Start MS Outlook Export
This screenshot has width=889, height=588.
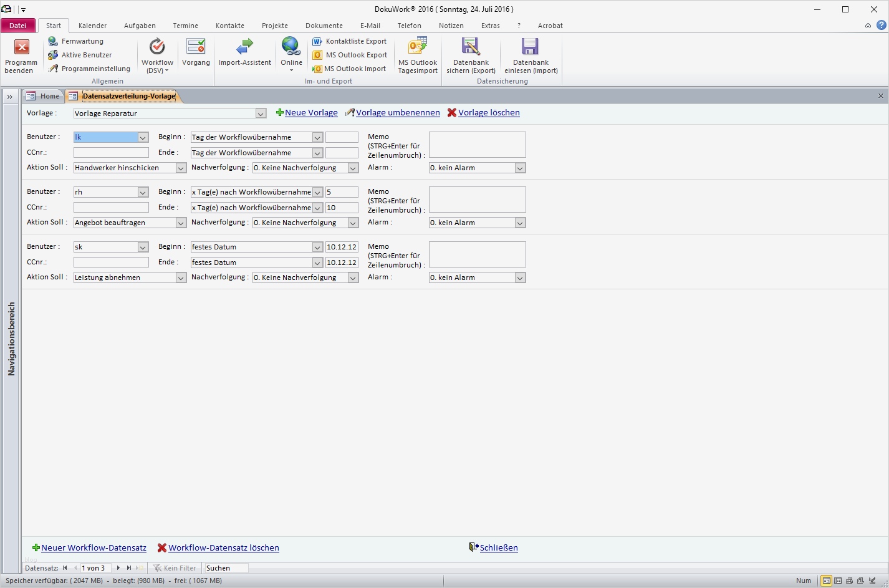click(x=350, y=55)
